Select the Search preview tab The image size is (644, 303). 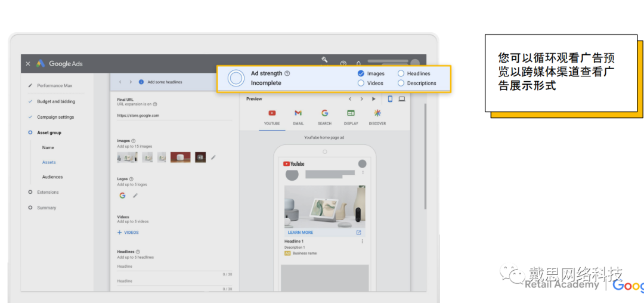(324, 118)
